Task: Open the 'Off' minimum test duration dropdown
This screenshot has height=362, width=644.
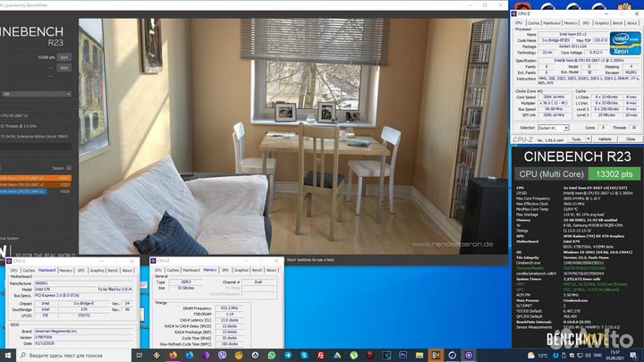Action: coord(36,94)
